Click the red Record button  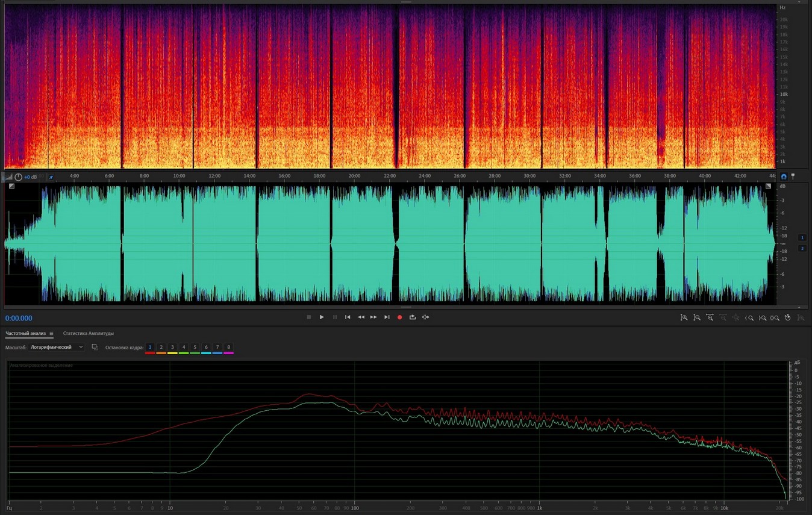399,317
